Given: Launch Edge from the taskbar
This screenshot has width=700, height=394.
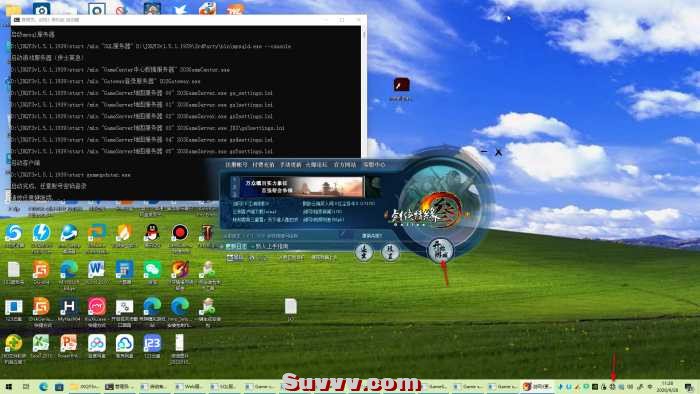Looking at the screenshot, I should click(x=43, y=387).
